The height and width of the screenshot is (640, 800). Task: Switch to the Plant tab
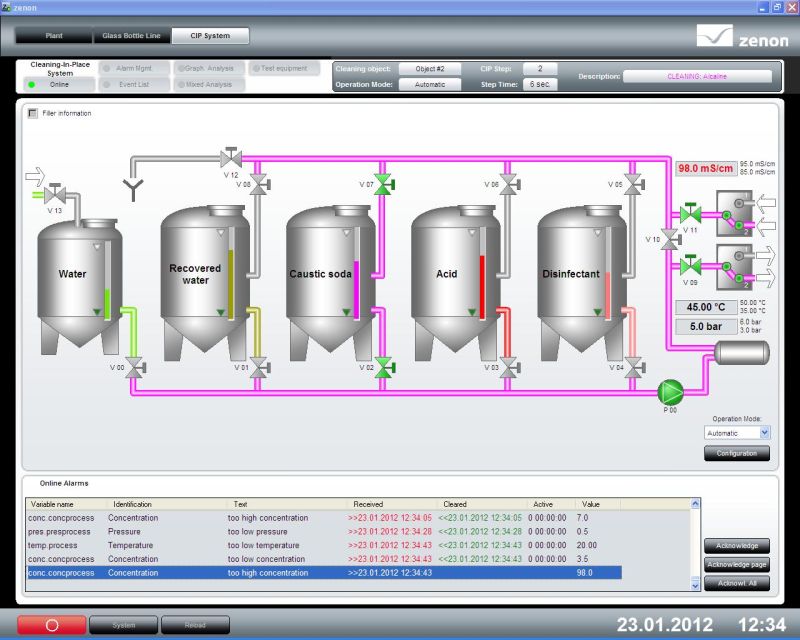54,36
